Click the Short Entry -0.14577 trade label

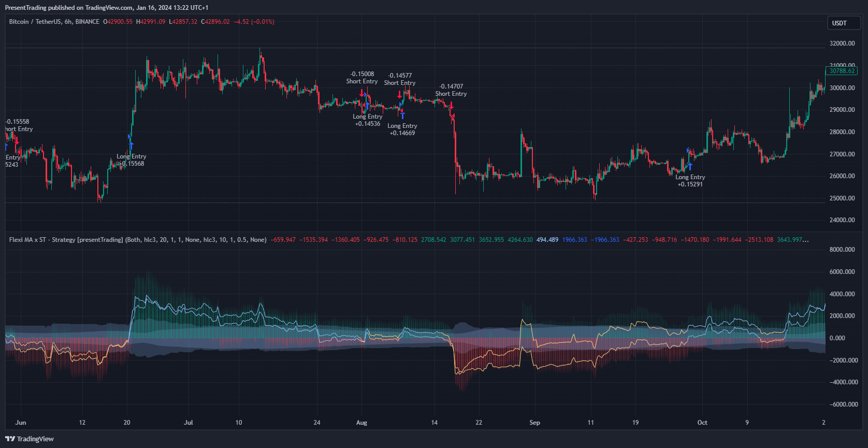coord(400,79)
